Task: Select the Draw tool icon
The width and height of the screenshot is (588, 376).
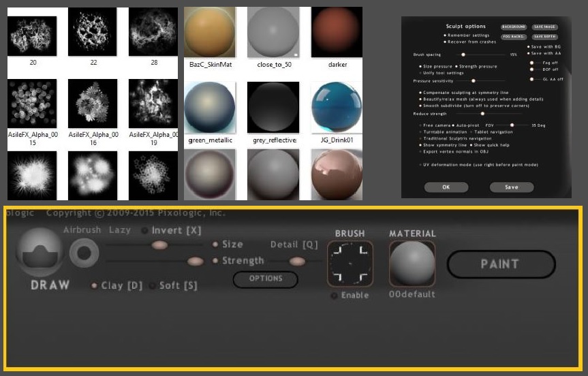Action: click(x=40, y=252)
